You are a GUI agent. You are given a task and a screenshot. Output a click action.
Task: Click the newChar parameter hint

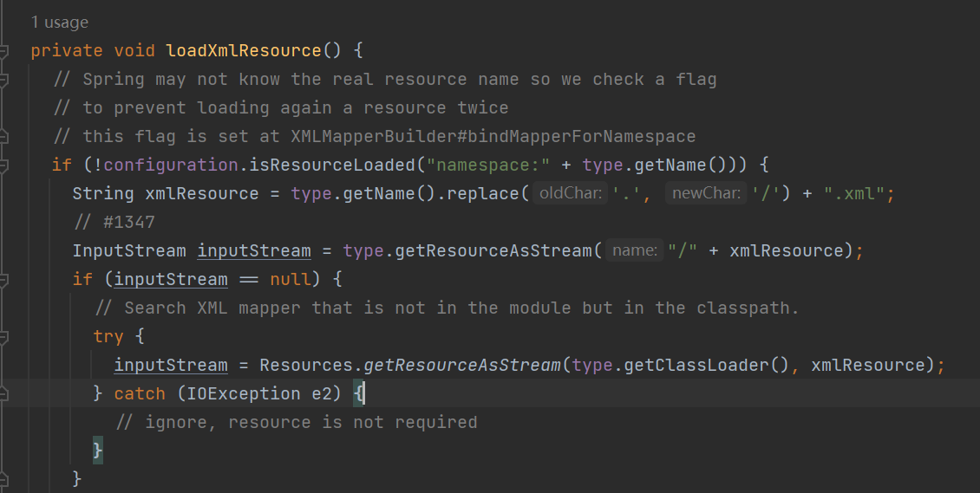[x=704, y=193]
